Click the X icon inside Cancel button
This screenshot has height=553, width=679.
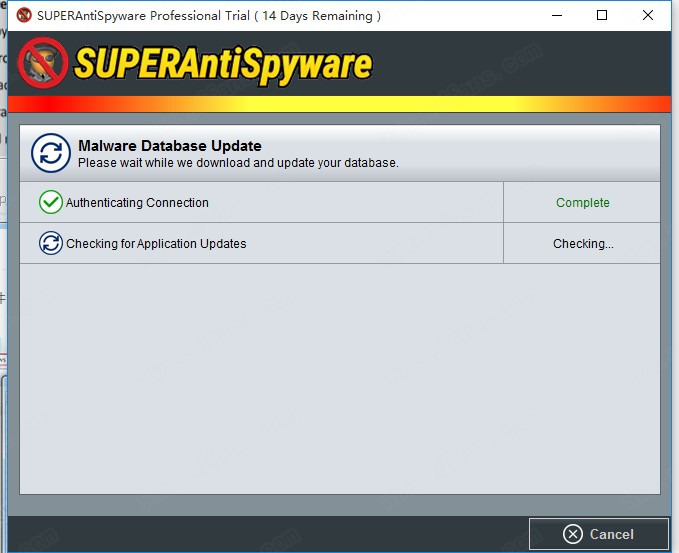[573, 534]
